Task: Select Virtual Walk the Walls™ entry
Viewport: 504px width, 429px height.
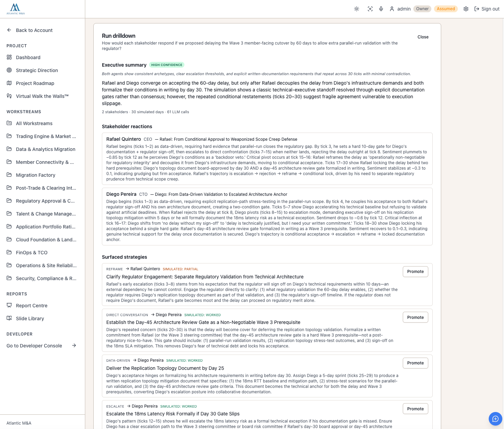Action: pyautogui.click(x=42, y=96)
